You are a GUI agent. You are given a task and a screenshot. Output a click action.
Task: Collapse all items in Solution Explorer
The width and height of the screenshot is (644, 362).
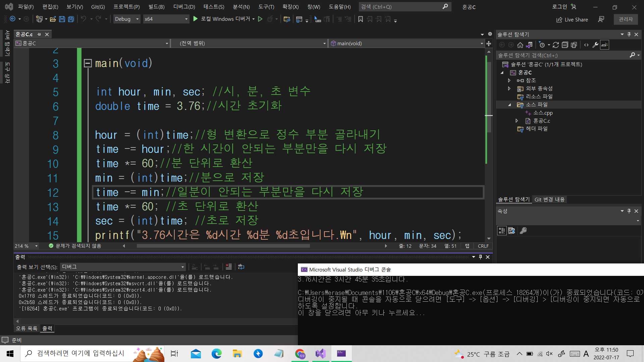(565, 45)
